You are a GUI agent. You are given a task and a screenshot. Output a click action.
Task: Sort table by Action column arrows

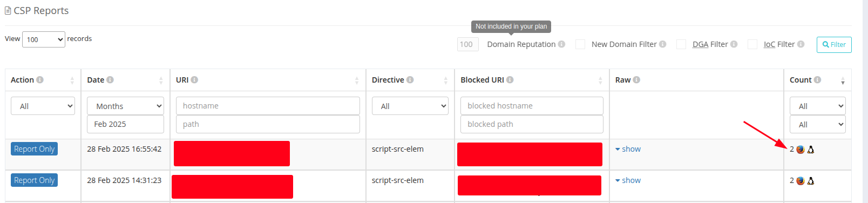point(72,80)
